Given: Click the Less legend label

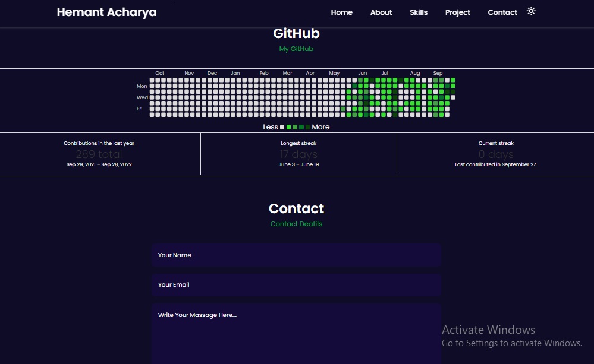Looking at the screenshot, I should [x=271, y=127].
